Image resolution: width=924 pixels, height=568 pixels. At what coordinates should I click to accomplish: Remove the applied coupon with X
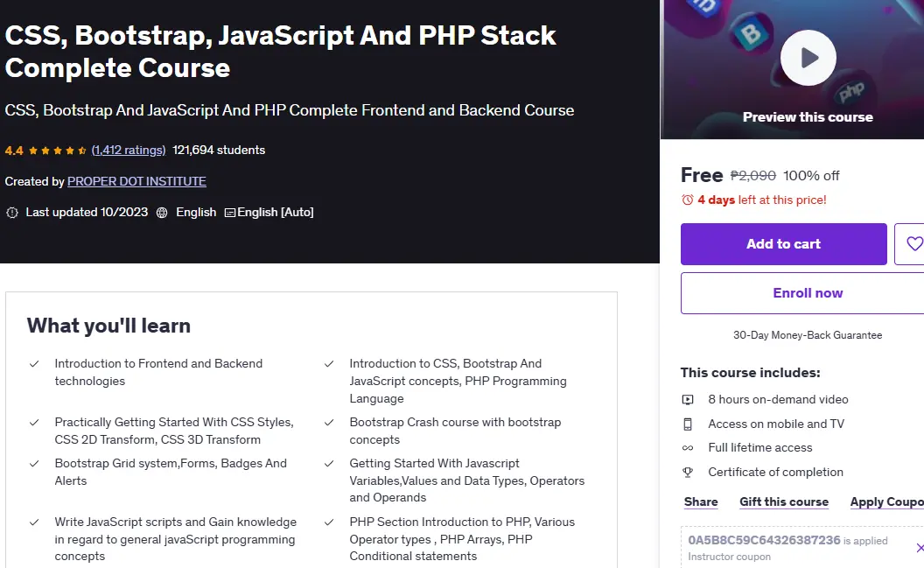point(920,548)
